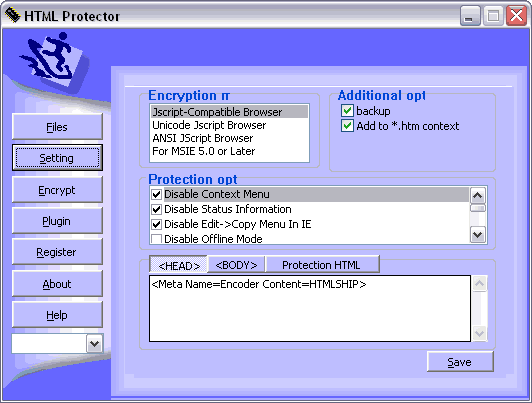Open the Plugin section
Image resolution: width=532 pixels, height=403 pixels.
coord(57,221)
